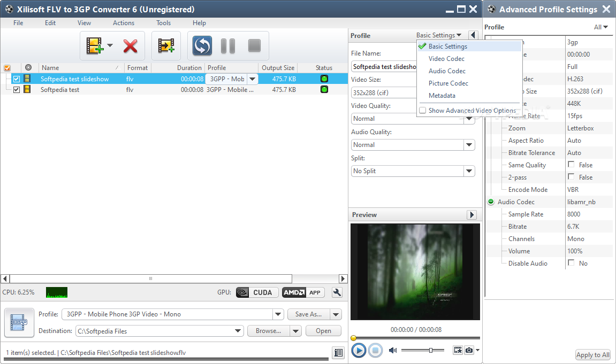Click the preview volume slider
This screenshot has width=616, height=364.
(x=423, y=350)
